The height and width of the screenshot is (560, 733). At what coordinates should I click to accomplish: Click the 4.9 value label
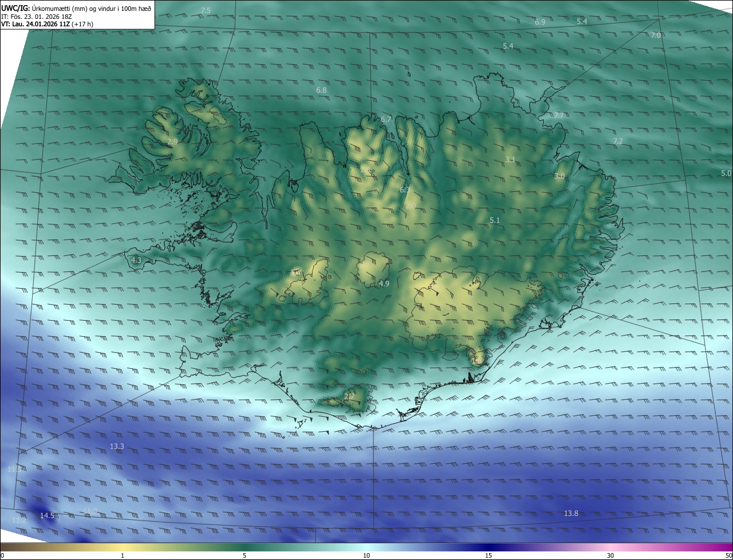click(x=384, y=283)
